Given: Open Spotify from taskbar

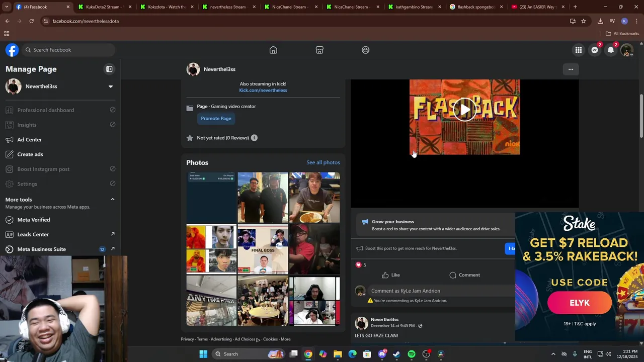Looking at the screenshot, I should 412,354.
